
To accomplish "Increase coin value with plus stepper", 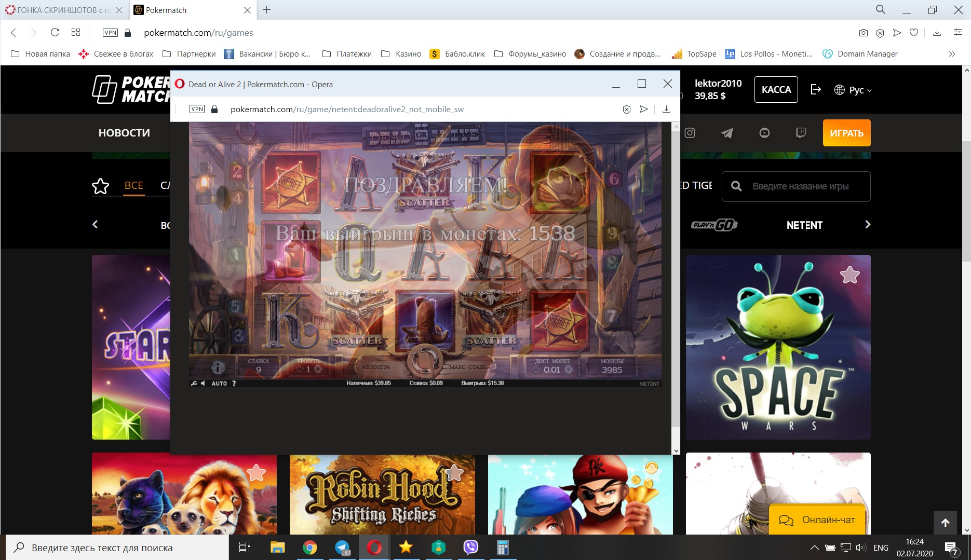I will (569, 370).
